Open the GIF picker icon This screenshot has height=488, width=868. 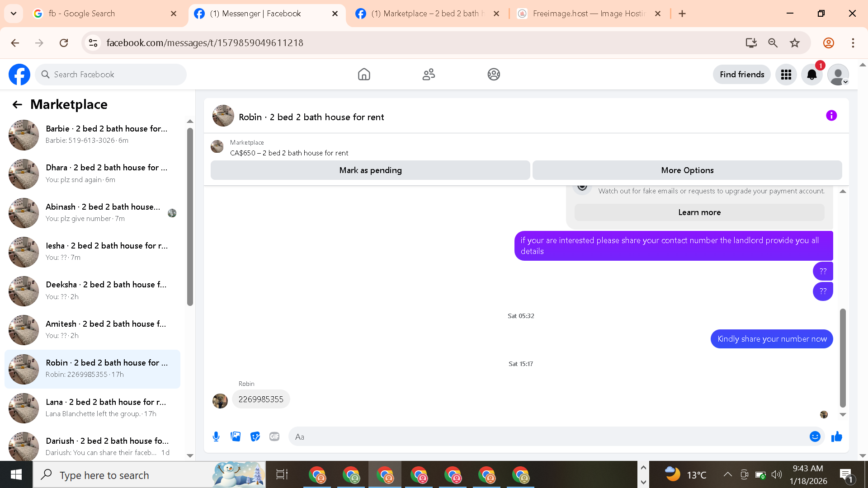coord(274,436)
